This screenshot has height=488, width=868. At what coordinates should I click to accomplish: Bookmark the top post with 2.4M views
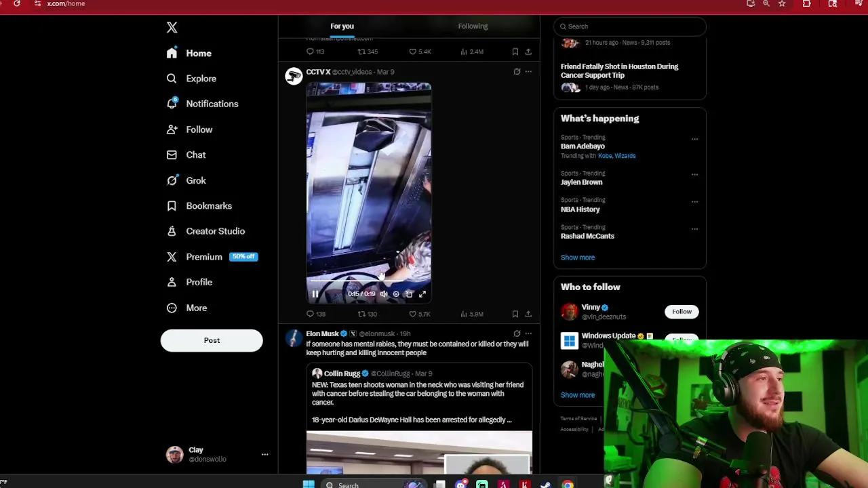coord(515,52)
